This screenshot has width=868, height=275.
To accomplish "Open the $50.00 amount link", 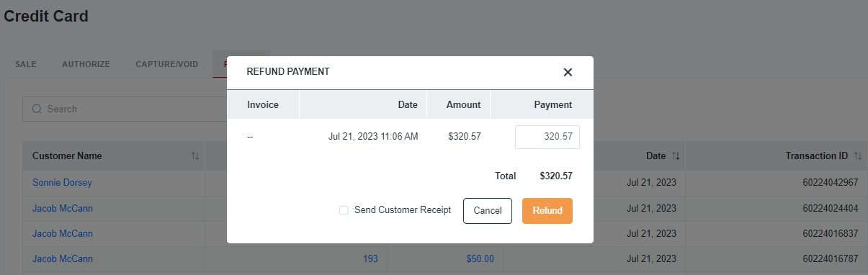I will click(x=480, y=258).
